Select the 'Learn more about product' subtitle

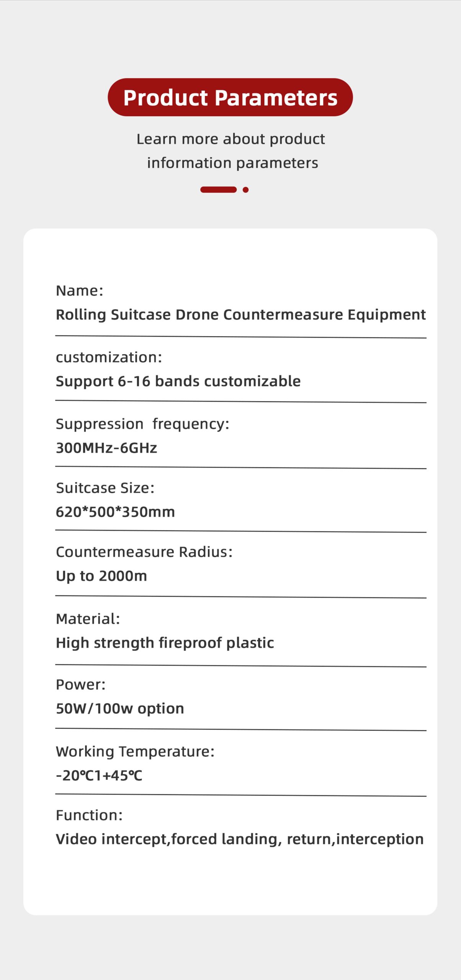(x=230, y=139)
